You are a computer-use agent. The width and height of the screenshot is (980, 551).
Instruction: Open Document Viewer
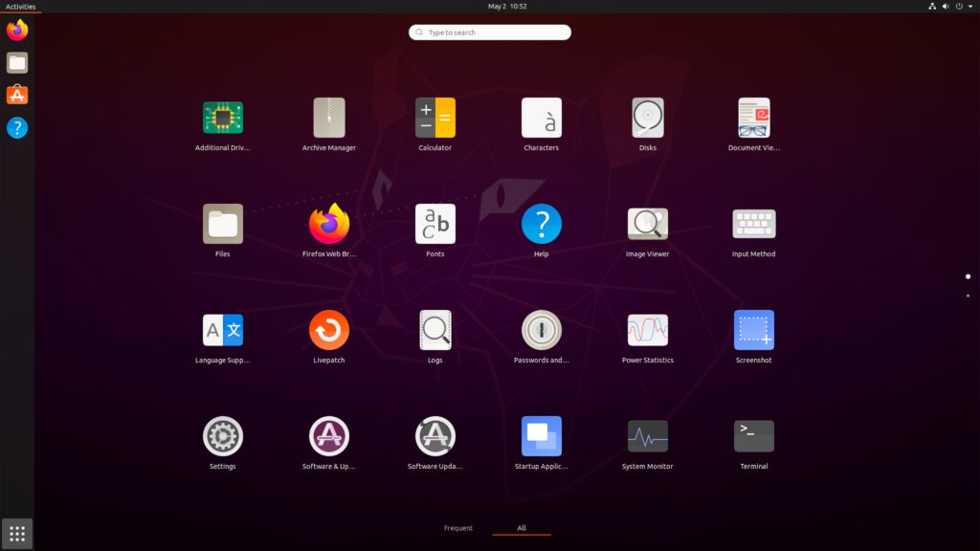754,118
